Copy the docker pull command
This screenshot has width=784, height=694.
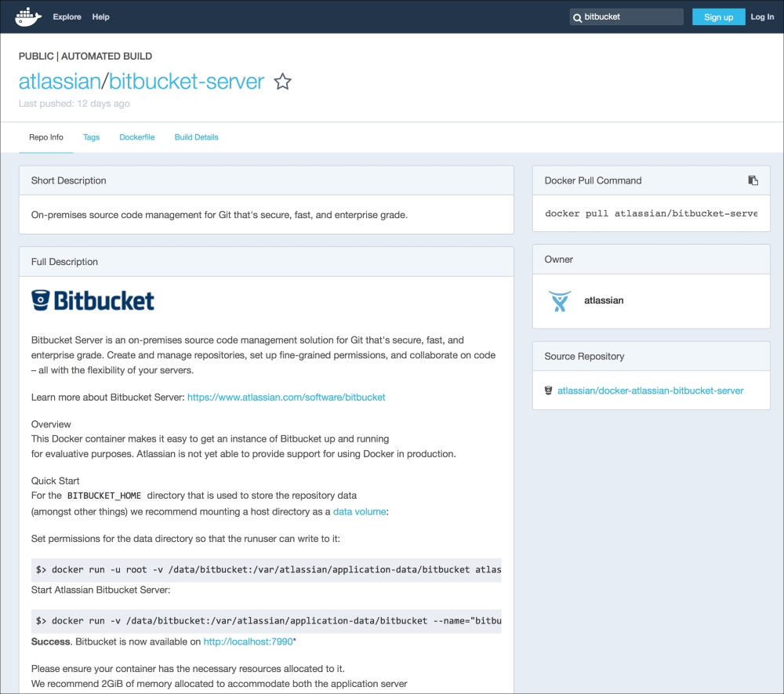[x=753, y=180]
